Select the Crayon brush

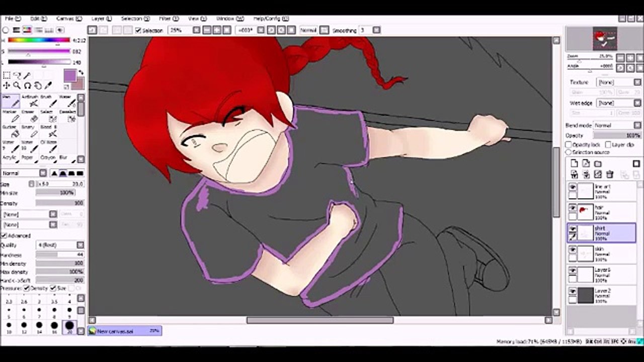(48, 159)
